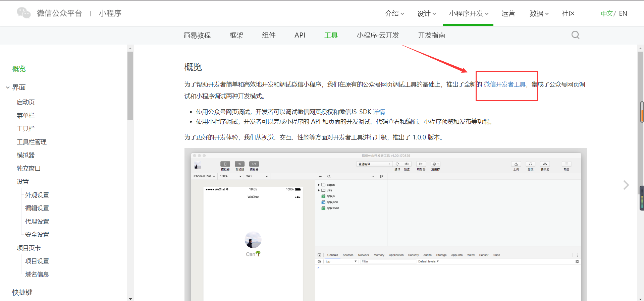This screenshot has height=301, width=644.
Task: Open 模拟器 in the sidebar
Action: coord(26,155)
